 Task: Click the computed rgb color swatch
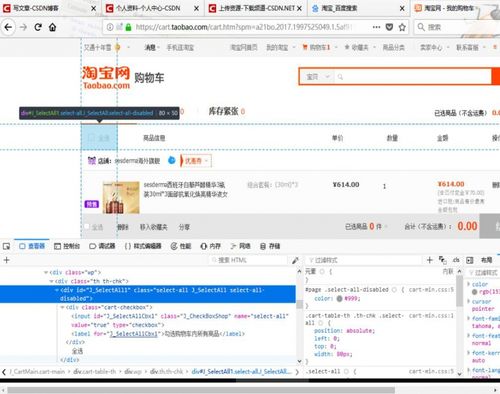point(474,292)
